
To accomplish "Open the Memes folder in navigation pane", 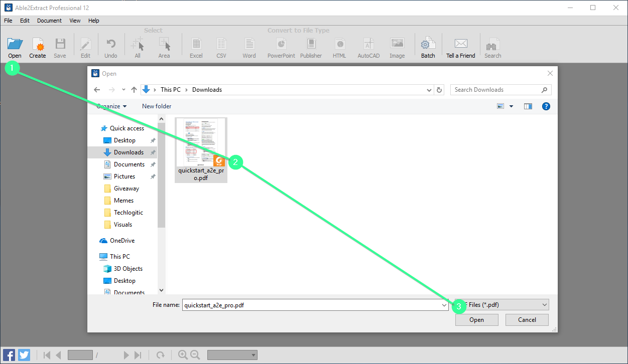I will pos(123,201).
